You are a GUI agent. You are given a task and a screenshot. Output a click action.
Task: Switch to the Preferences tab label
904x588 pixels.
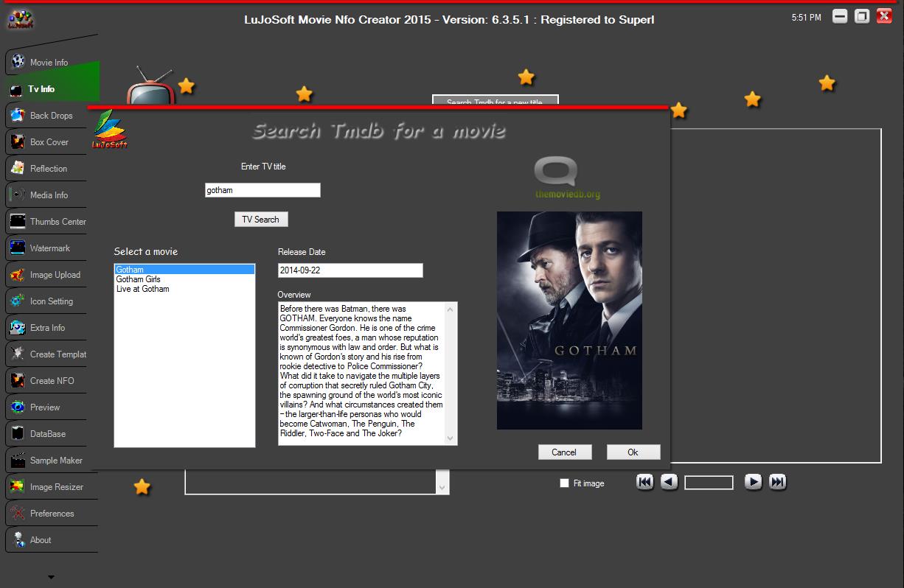pos(52,514)
